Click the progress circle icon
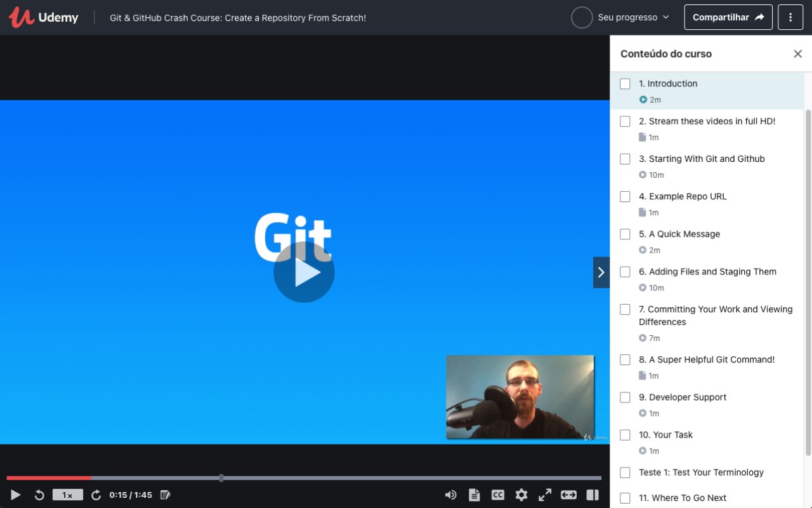This screenshot has height=508, width=812. click(x=582, y=17)
